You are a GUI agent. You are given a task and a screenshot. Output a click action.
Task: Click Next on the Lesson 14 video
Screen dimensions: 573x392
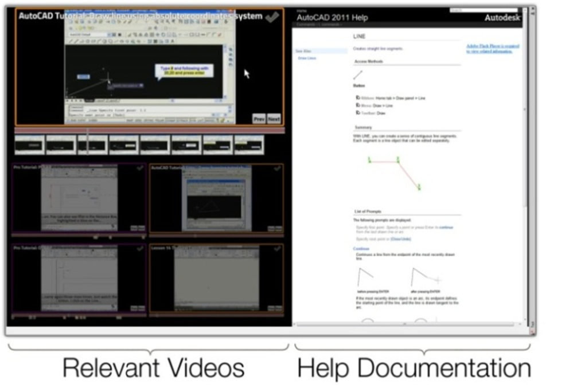[279, 308]
